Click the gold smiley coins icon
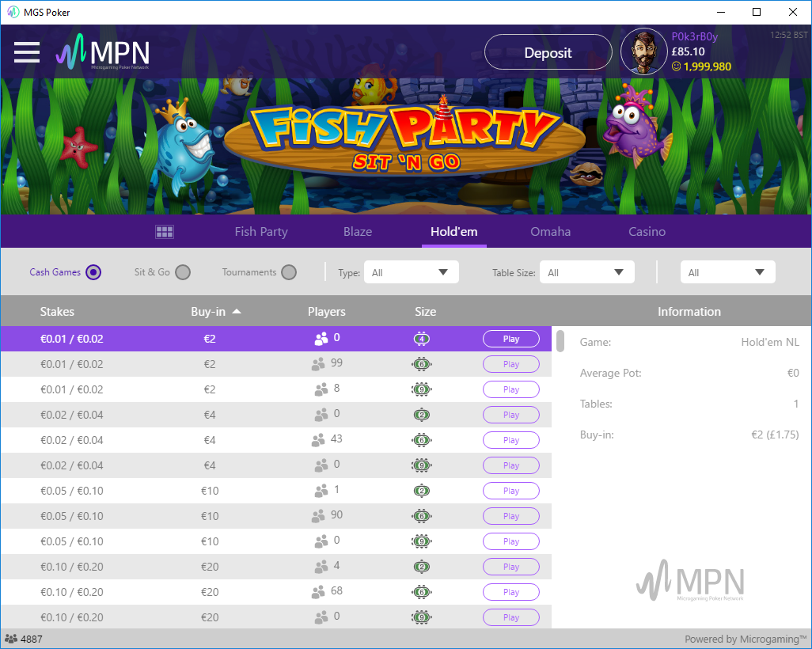This screenshot has height=649, width=812. click(x=676, y=66)
